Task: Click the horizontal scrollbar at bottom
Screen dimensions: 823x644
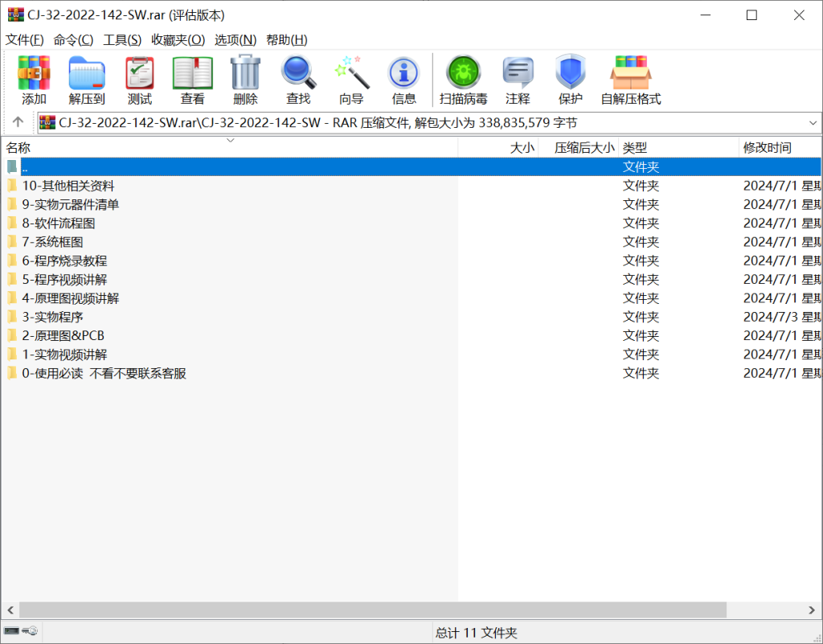Action: coord(372,610)
